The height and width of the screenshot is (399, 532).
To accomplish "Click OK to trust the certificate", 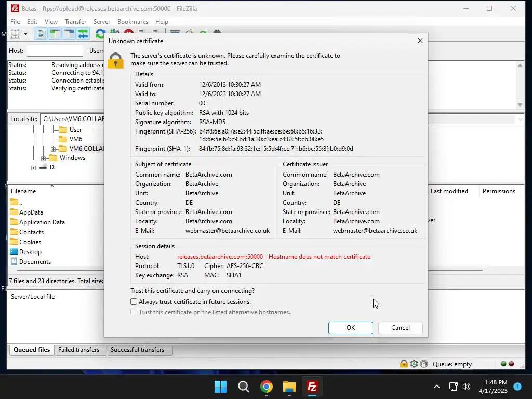I will (x=351, y=328).
